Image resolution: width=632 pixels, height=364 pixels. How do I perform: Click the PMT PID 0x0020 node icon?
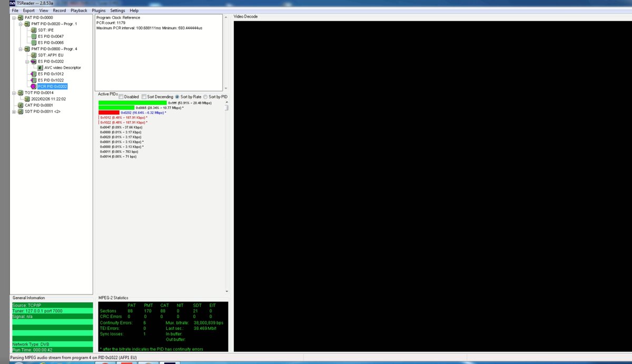[x=27, y=24]
